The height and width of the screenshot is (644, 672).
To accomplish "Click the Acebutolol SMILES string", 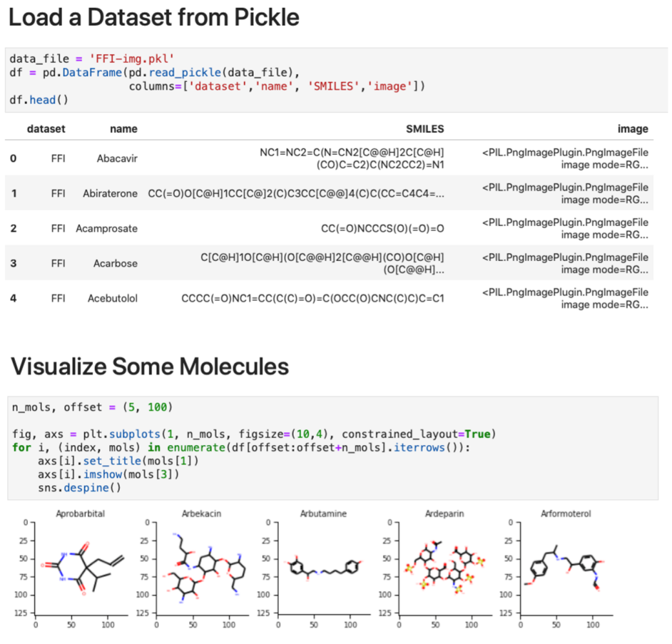I will (x=312, y=298).
